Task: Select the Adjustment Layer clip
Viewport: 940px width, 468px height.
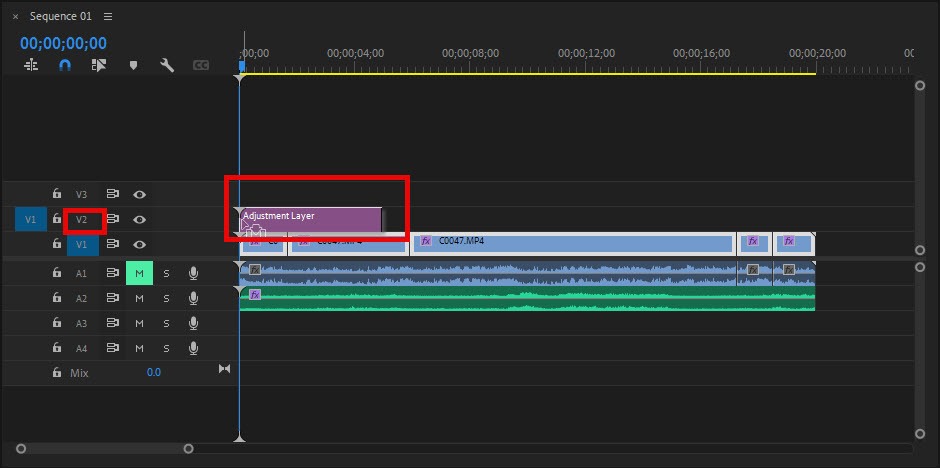Action: 310,218
